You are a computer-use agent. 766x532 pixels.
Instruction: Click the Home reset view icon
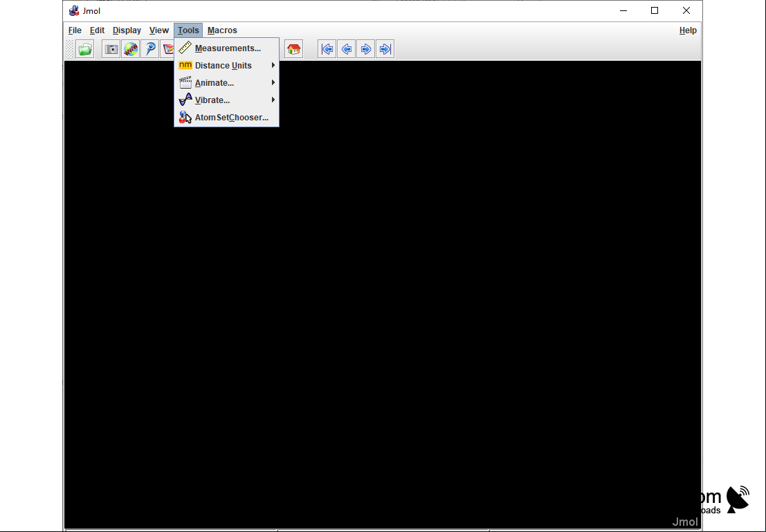tap(293, 49)
